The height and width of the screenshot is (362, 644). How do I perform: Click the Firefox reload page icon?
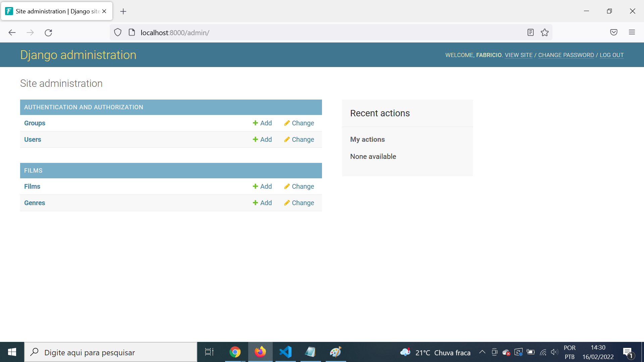point(48,33)
